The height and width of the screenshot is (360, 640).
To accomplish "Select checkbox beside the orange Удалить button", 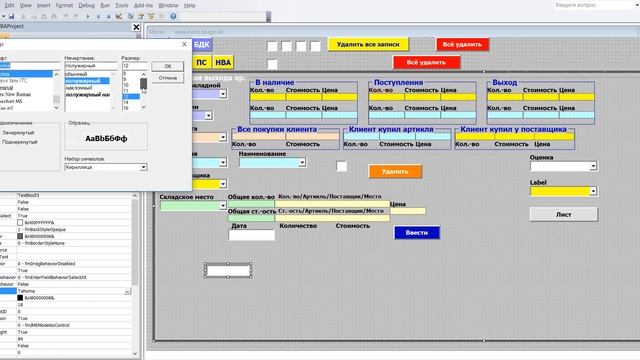I will [342, 166].
